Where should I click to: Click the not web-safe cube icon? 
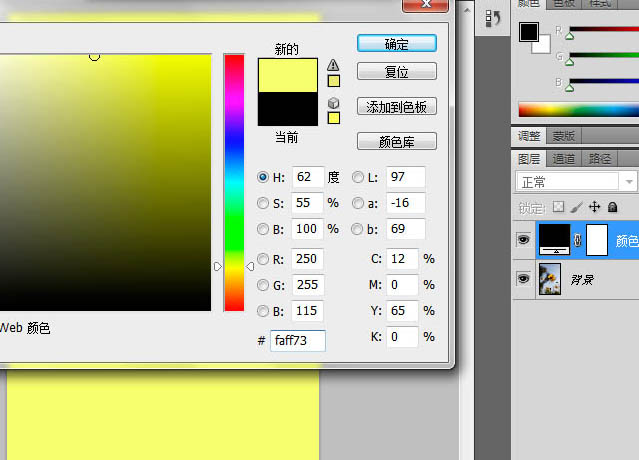coord(334,102)
